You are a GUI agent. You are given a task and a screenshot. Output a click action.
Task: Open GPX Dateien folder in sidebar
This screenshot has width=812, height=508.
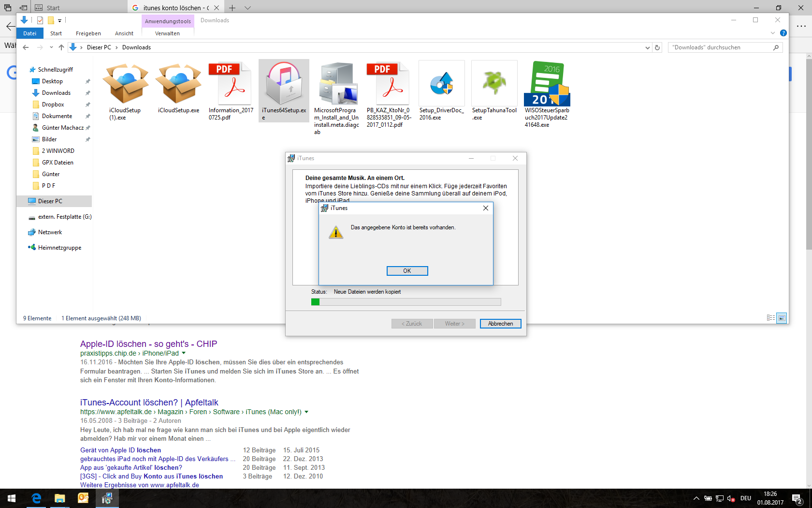pyautogui.click(x=58, y=163)
